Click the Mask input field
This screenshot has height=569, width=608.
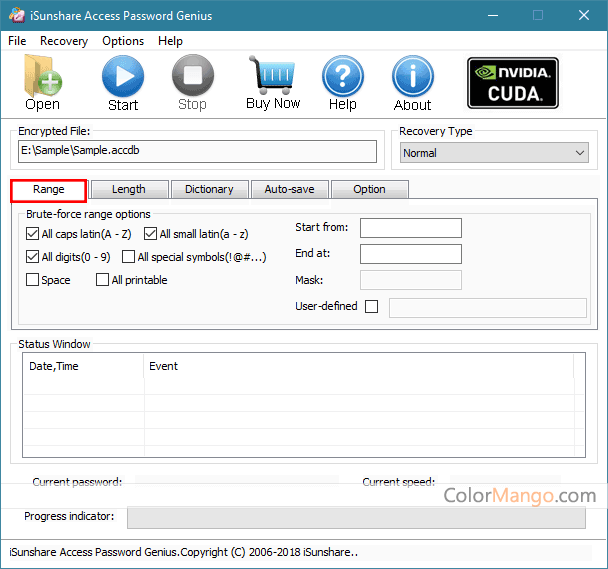click(x=411, y=280)
